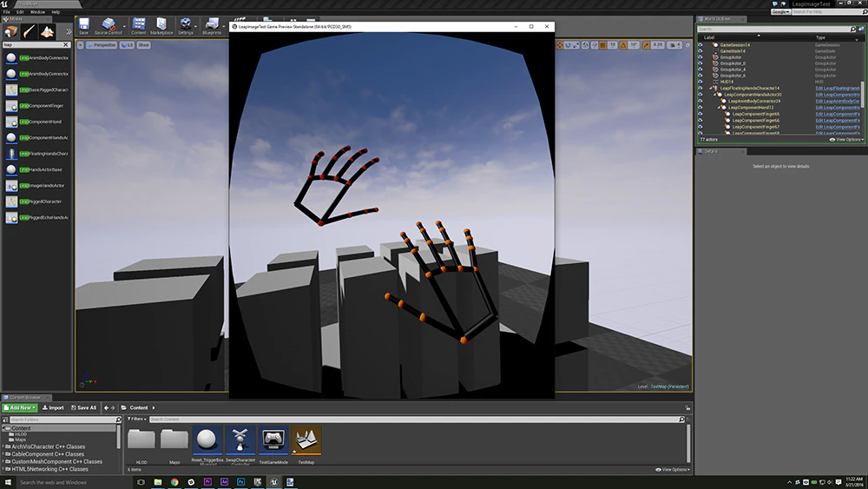
Task: Toggle sources panel icon in Content Browser
Action: pyautogui.click(x=5, y=420)
